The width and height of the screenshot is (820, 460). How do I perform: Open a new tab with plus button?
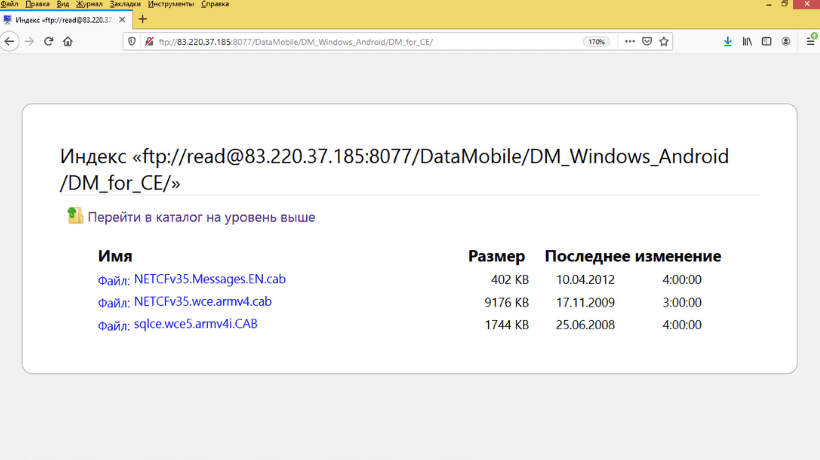pos(142,19)
